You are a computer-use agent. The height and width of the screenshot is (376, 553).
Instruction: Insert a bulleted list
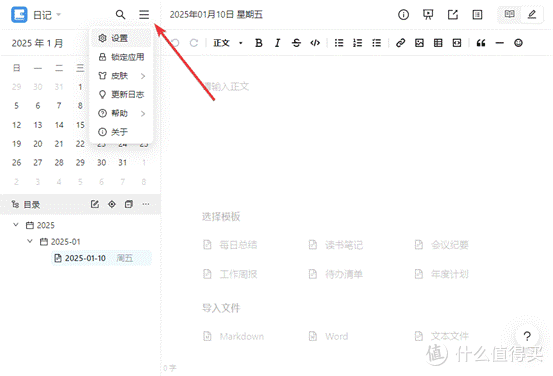click(339, 43)
